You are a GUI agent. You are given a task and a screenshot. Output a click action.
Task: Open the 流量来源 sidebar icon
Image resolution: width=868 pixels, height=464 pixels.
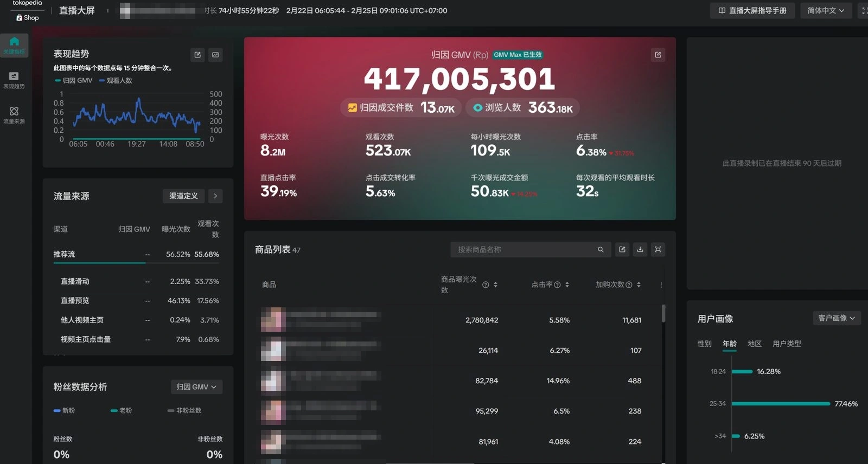(x=14, y=115)
